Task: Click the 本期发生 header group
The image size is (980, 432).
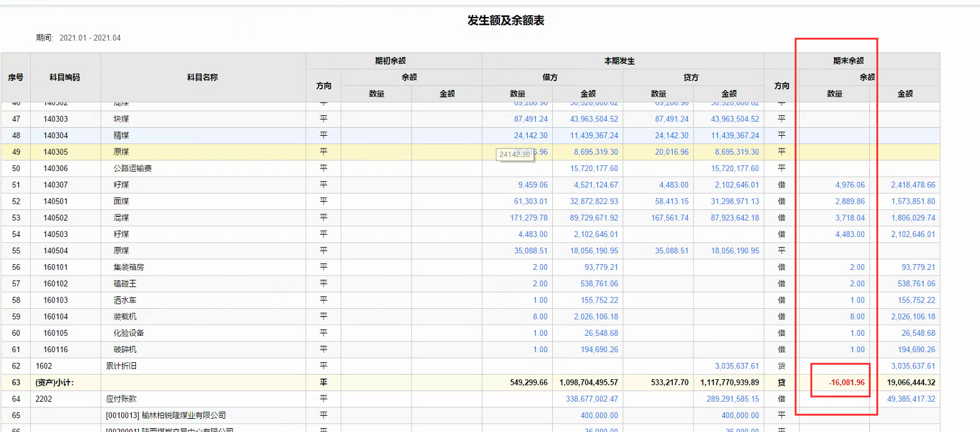Action: pos(623,61)
